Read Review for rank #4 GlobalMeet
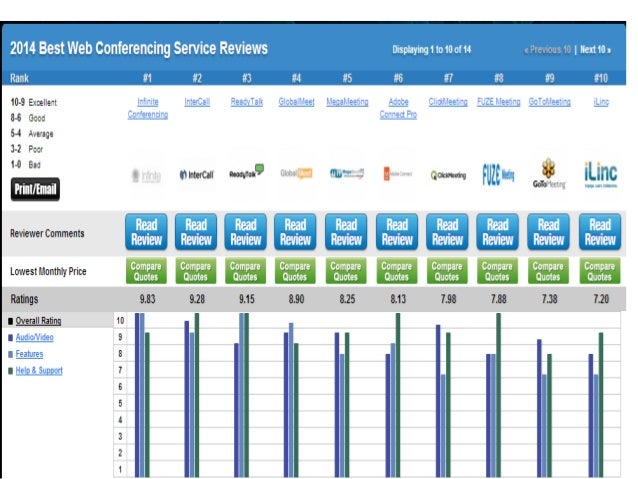Image resolution: width=638 pixels, height=479 pixels. click(295, 232)
